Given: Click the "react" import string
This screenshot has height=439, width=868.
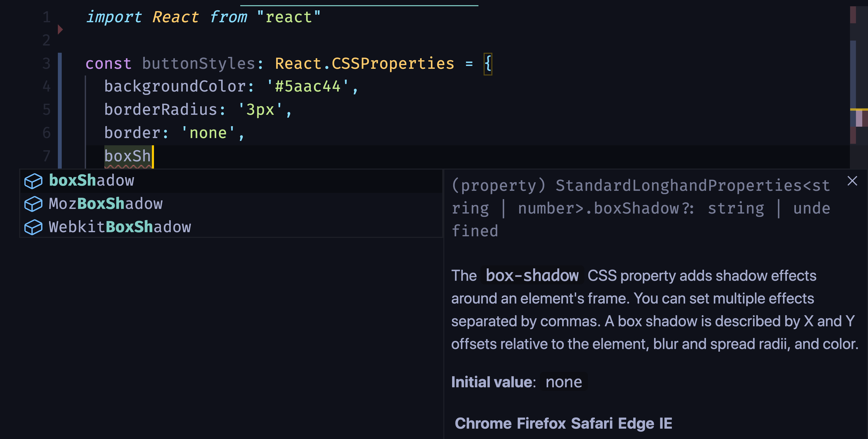Looking at the screenshot, I should pos(289,17).
